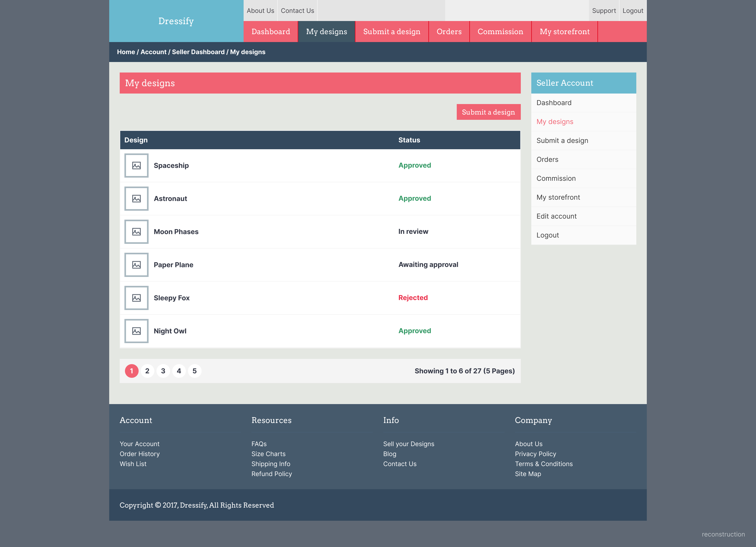
Task: Open the Moon Phases image placeholder
Action: [x=136, y=231]
